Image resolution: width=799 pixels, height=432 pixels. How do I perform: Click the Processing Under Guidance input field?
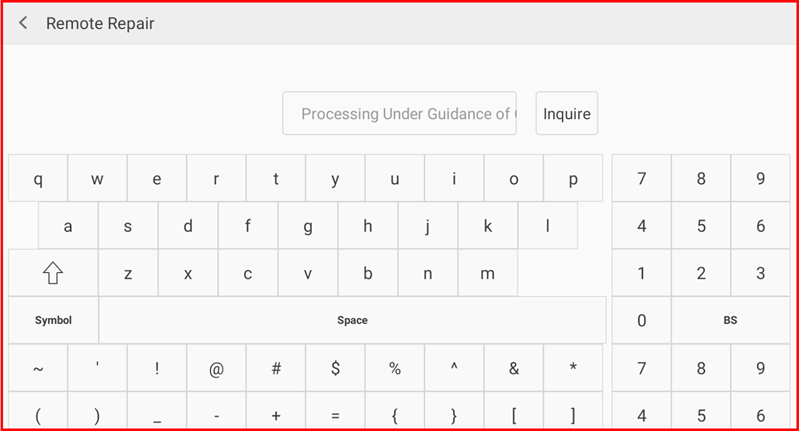(399, 114)
